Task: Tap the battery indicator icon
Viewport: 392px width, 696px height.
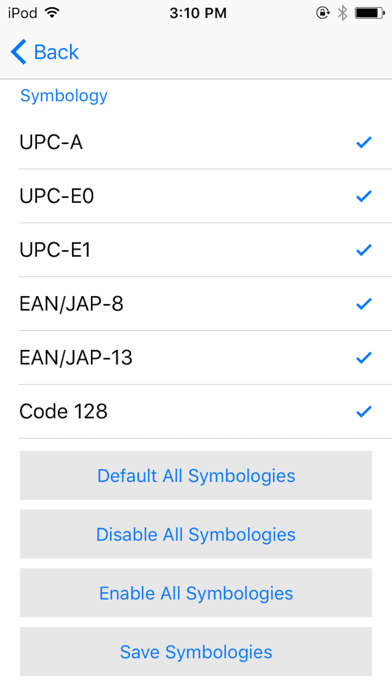Action: [369, 13]
